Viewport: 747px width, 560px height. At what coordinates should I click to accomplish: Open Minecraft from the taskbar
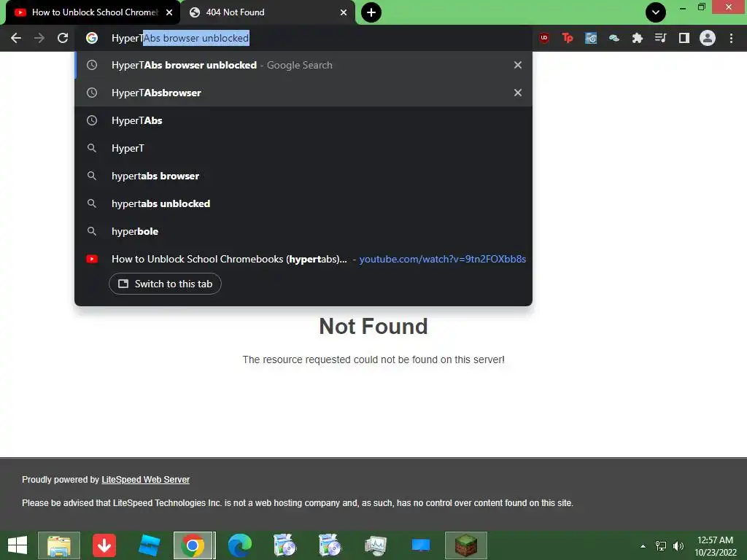[466, 545]
